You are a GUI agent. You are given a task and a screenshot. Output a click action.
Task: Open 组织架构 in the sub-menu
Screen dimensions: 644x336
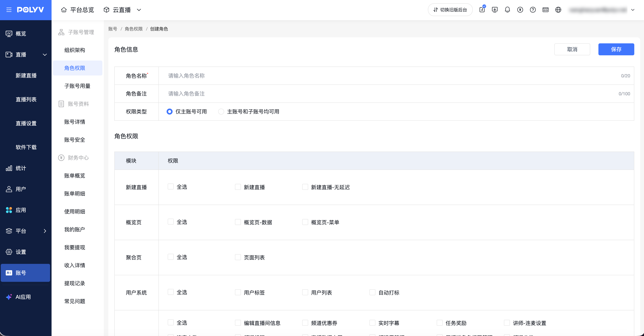(x=75, y=50)
